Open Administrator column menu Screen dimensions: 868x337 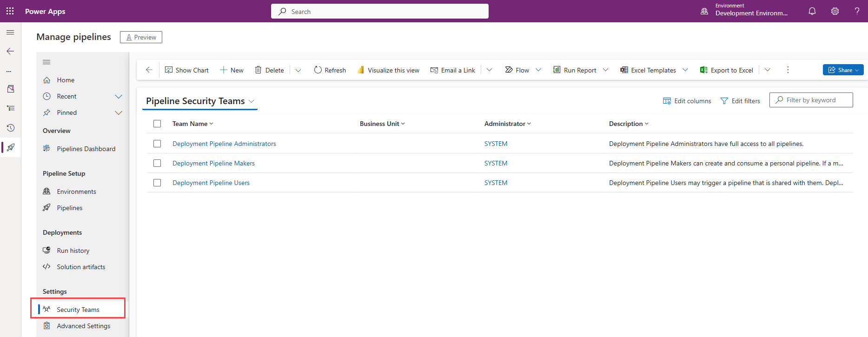click(507, 124)
